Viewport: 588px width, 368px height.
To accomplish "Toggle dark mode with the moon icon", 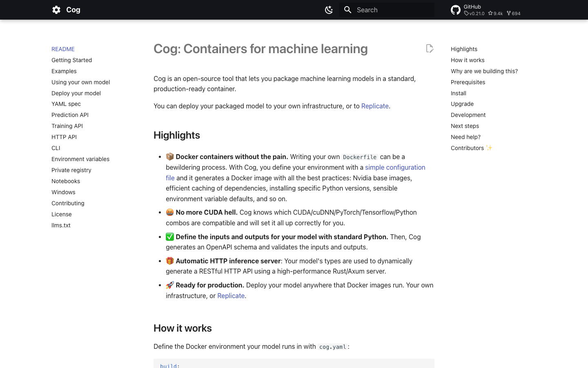I will click(x=329, y=10).
